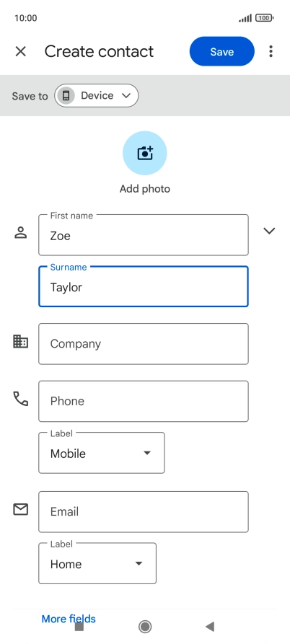The width and height of the screenshot is (290, 644).
Task: Tap the email envelope icon
Action: (20, 509)
